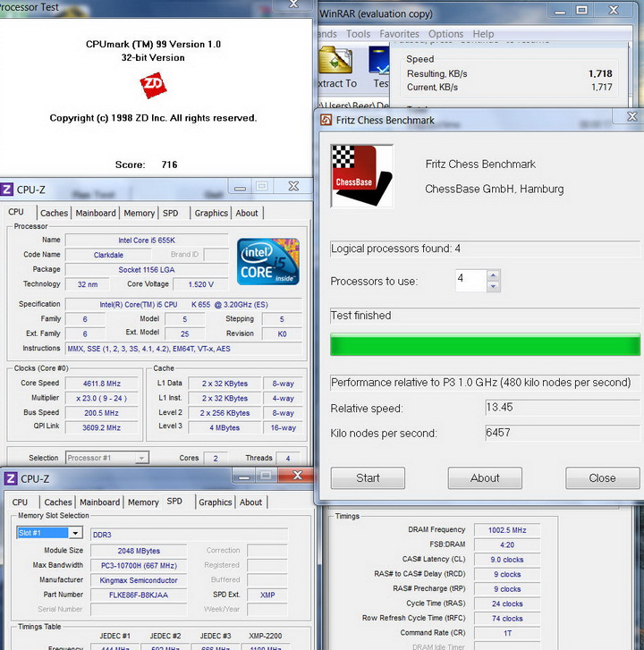Click the WinRAR Extract To toolbar icon

(x=335, y=60)
